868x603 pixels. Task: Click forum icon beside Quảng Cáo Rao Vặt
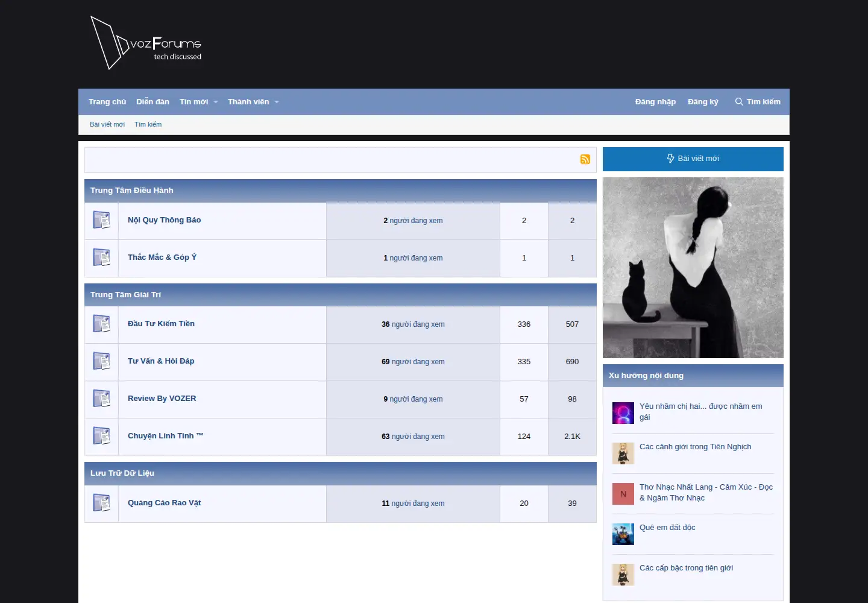click(101, 503)
